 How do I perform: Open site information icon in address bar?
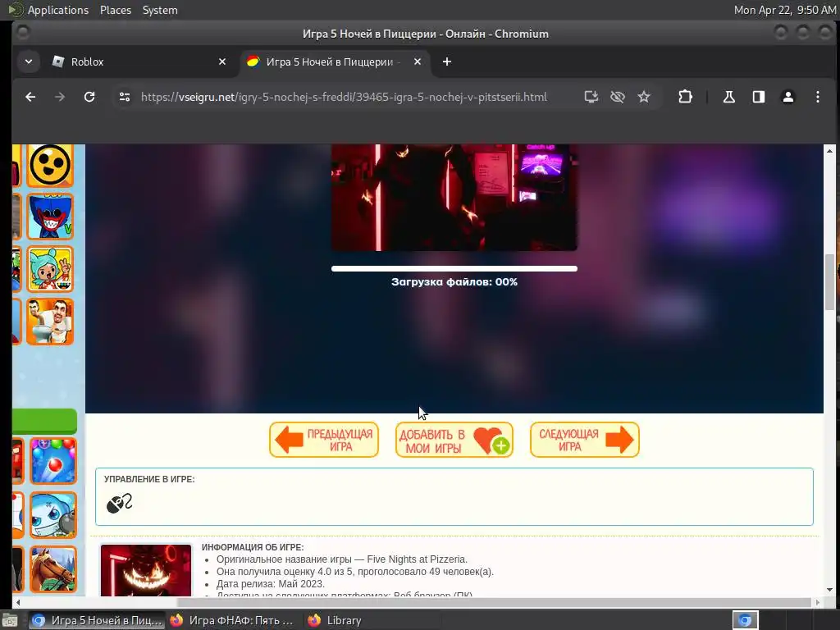[125, 97]
